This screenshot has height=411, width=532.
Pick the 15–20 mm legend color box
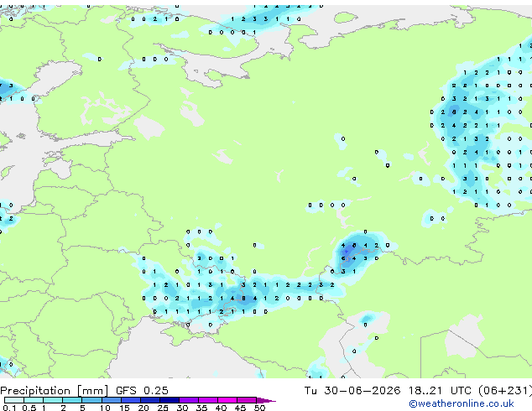131,400
